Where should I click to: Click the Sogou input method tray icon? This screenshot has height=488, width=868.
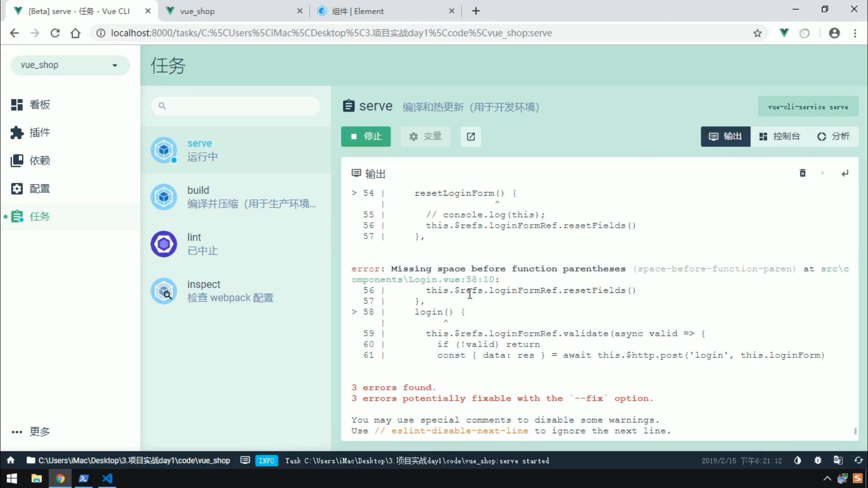(858, 479)
